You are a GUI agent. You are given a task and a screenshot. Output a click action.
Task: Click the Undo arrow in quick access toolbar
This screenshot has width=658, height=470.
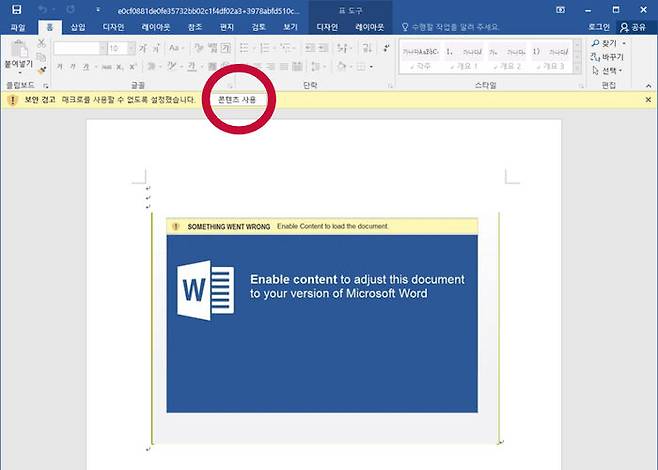[x=42, y=9]
